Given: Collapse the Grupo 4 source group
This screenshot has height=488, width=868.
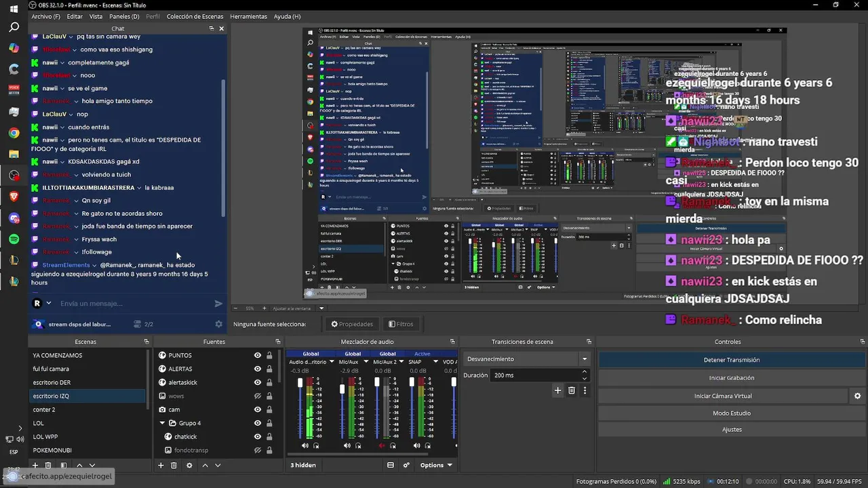Looking at the screenshot, I should (x=163, y=423).
